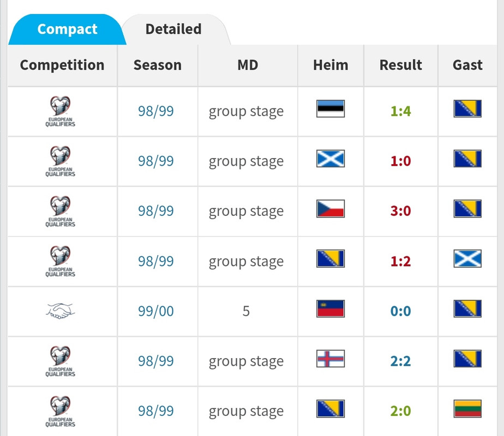The image size is (504, 436).
Task: Switch to the Detailed tab
Action: (x=173, y=29)
